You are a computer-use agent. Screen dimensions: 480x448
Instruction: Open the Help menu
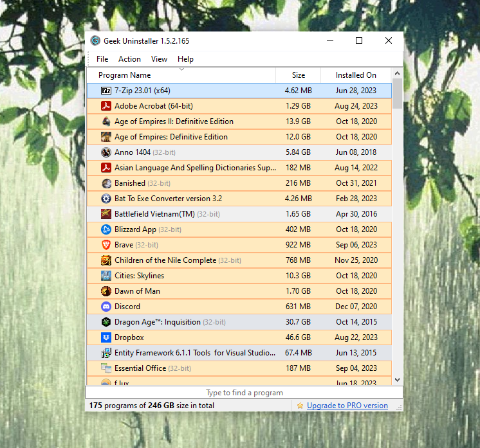click(185, 59)
